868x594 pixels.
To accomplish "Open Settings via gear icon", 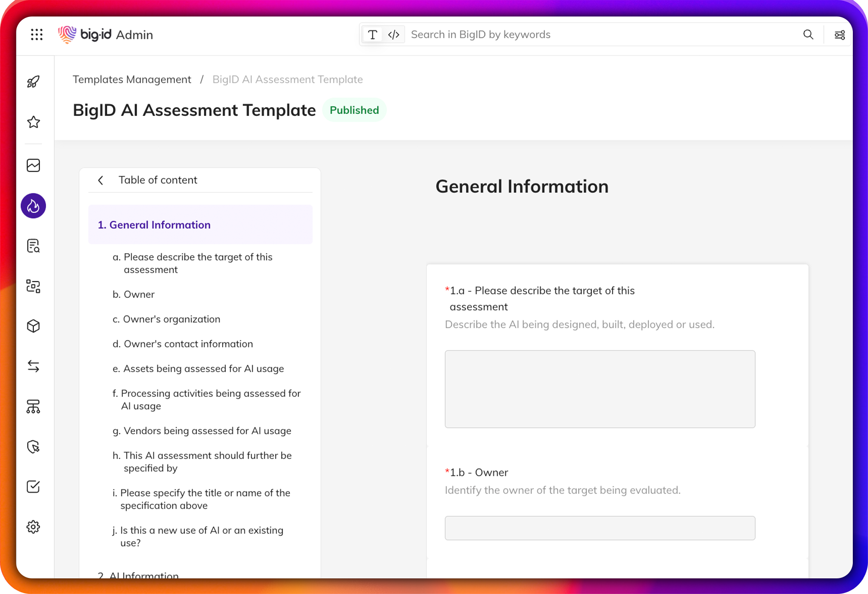I will coord(33,527).
